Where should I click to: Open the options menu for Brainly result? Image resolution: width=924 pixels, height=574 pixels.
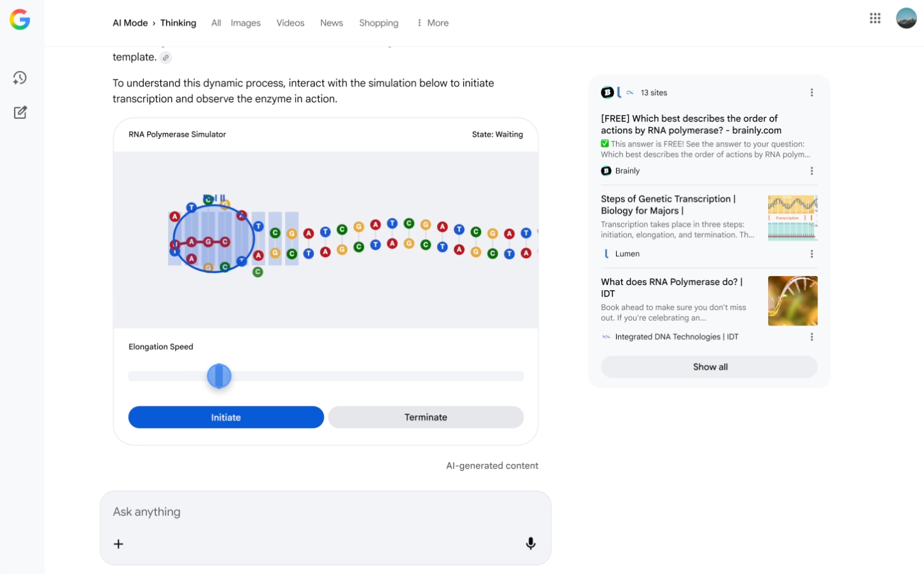812,171
